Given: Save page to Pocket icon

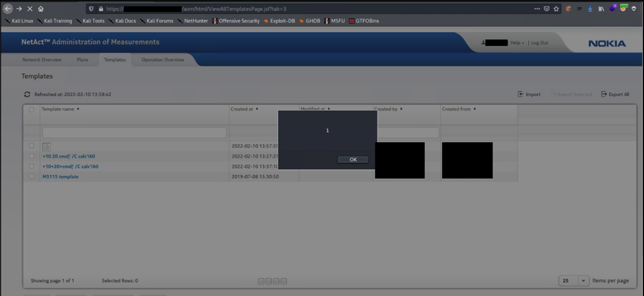Looking at the screenshot, I should 547,8.
